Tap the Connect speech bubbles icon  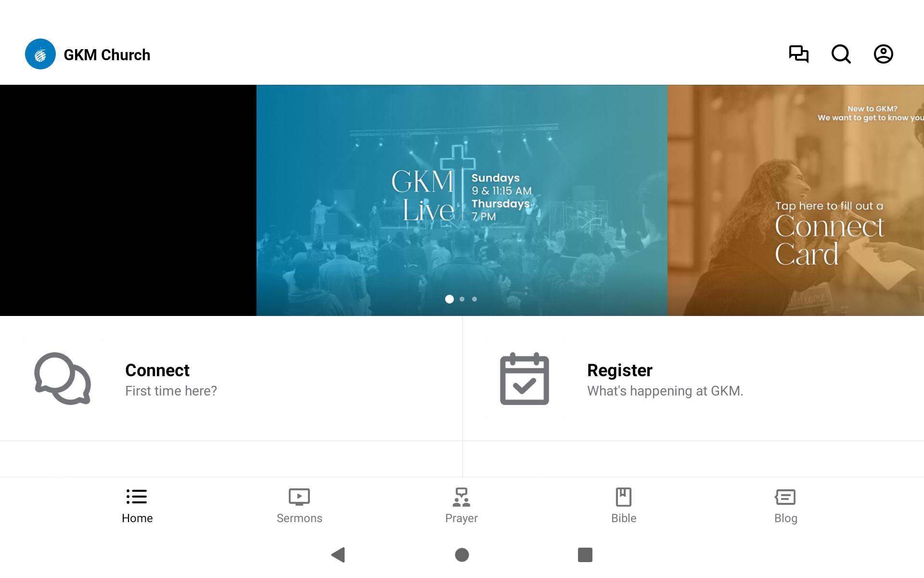63,379
